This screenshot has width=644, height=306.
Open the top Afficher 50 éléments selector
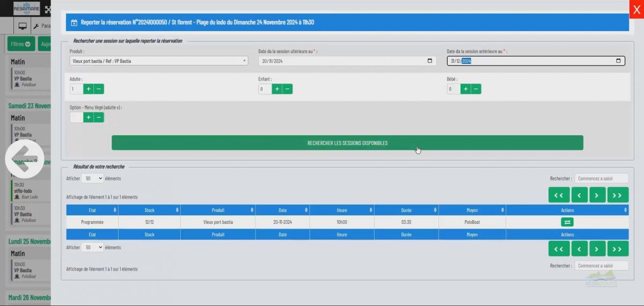pyautogui.click(x=93, y=179)
